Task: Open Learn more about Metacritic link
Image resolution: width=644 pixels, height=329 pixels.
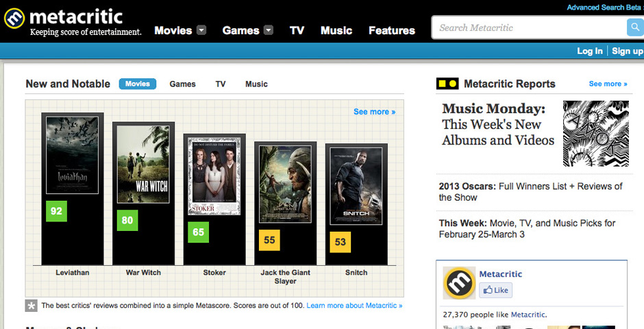Action: (x=354, y=306)
